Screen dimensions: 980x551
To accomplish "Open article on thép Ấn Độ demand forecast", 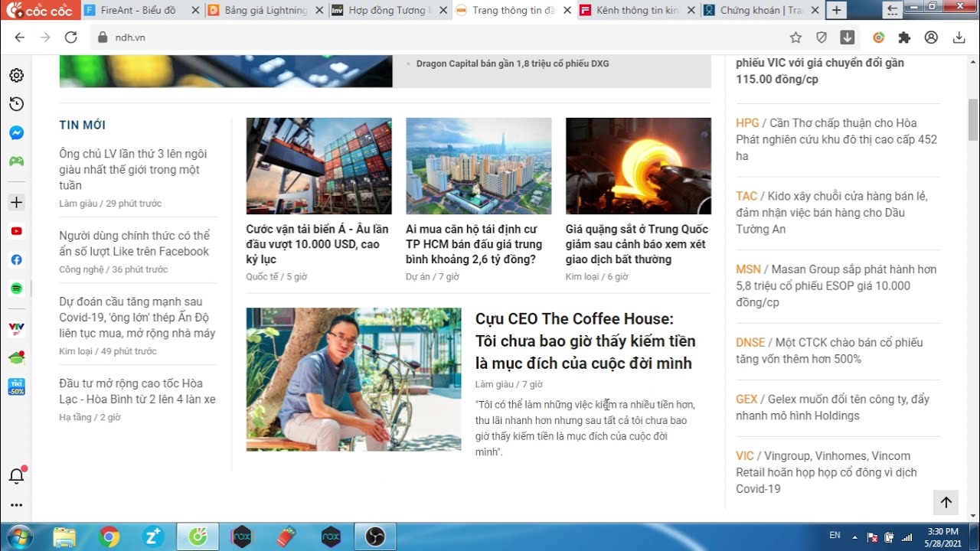I will pos(137,318).
